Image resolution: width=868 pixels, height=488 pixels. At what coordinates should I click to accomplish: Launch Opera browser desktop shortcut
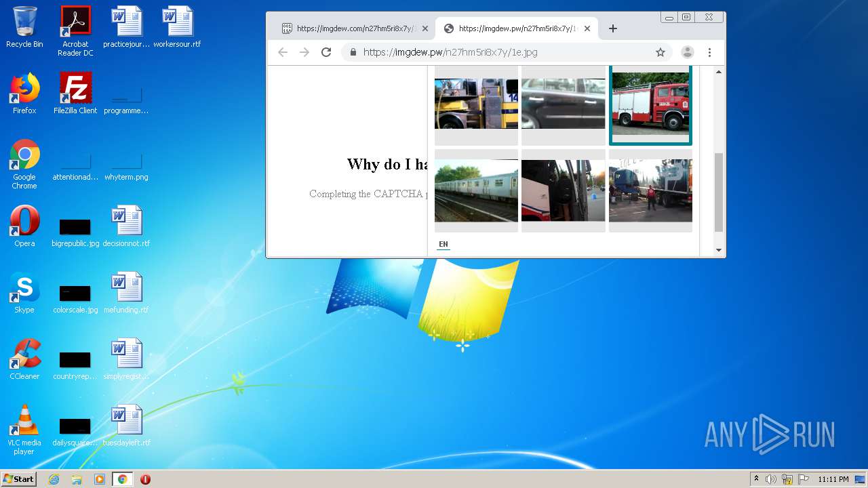24,226
